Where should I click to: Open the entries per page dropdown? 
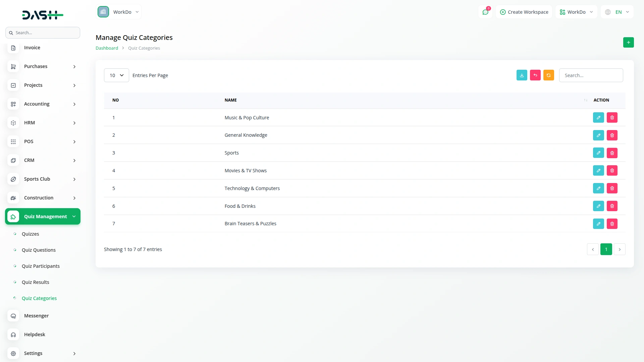[116, 75]
